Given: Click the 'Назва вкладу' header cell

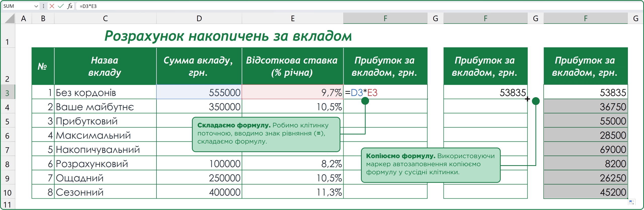Looking at the screenshot, I should pyautogui.click(x=105, y=66).
